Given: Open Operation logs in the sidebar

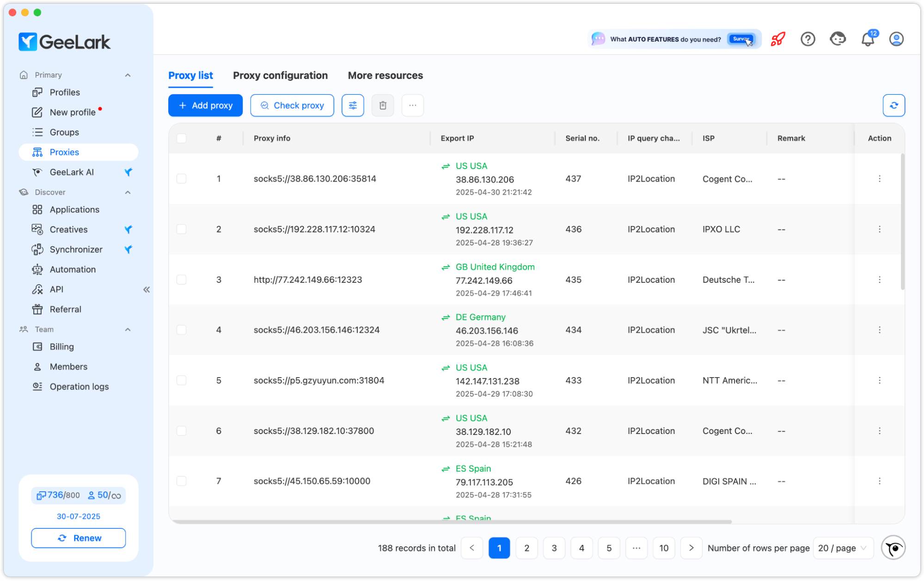Looking at the screenshot, I should [x=79, y=387].
